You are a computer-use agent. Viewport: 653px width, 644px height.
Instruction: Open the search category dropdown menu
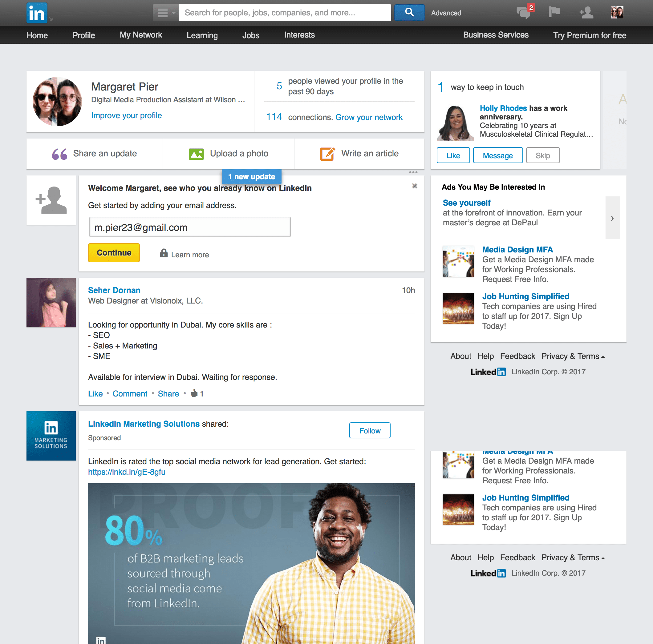coord(166,13)
